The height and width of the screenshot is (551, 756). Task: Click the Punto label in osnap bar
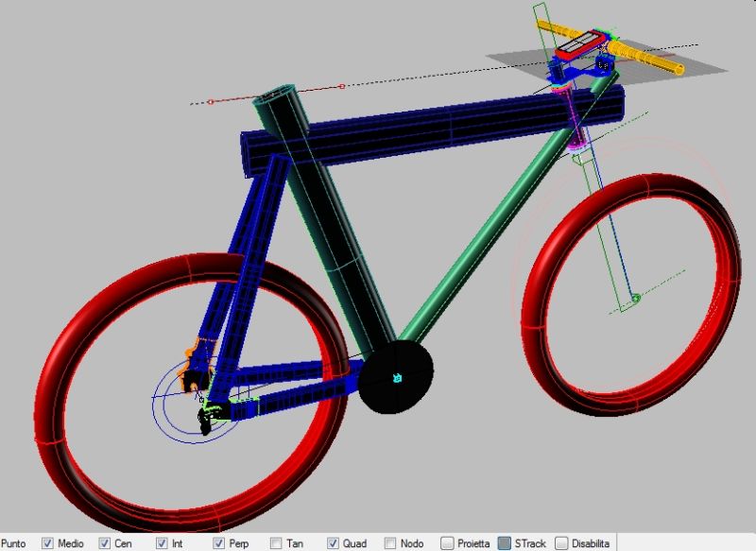[x=13, y=543]
